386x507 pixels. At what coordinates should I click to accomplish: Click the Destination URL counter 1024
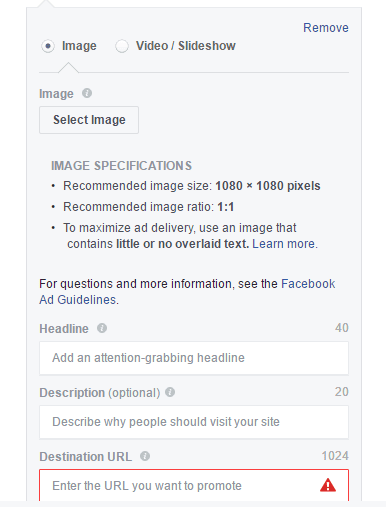(335, 456)
